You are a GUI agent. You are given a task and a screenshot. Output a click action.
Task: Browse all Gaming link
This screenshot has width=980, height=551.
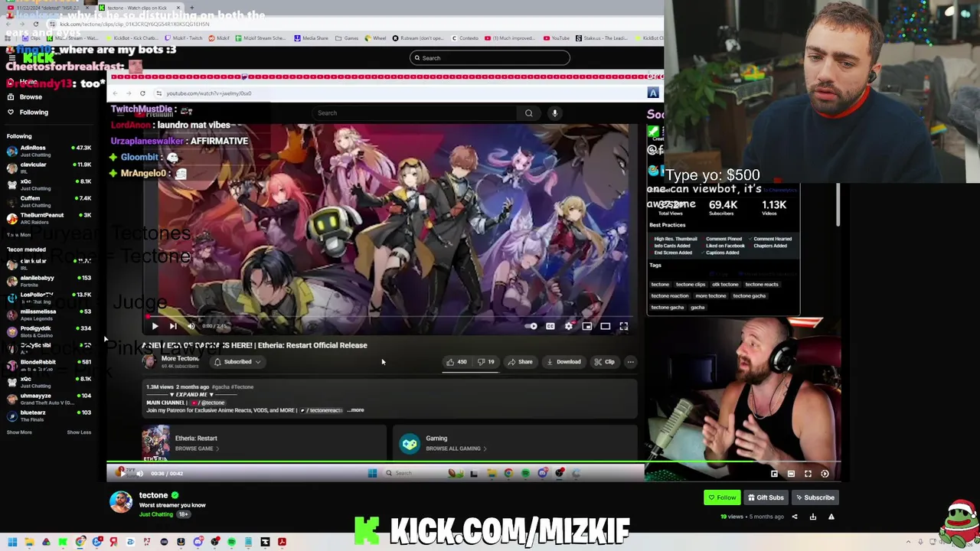[x=456, y=448]
